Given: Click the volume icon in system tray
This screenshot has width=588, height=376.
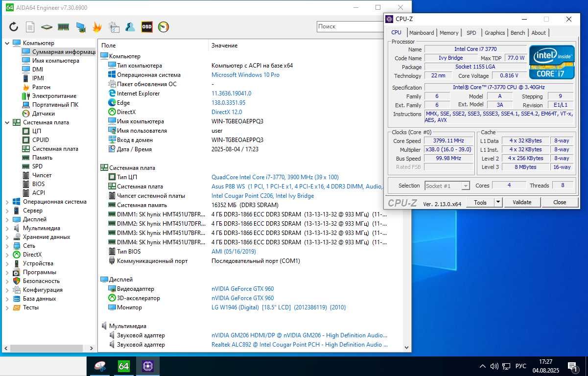Looking at the screenshot, I should click(x=495, y=366).
